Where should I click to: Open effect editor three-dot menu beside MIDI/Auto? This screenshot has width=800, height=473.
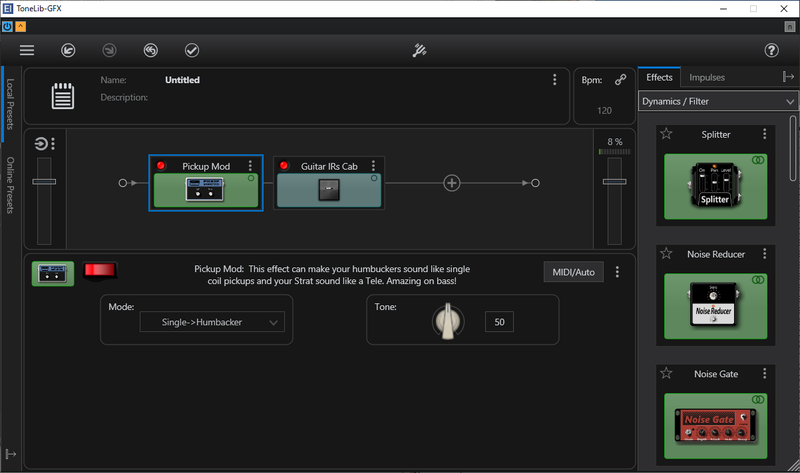[x=617, y=272]
